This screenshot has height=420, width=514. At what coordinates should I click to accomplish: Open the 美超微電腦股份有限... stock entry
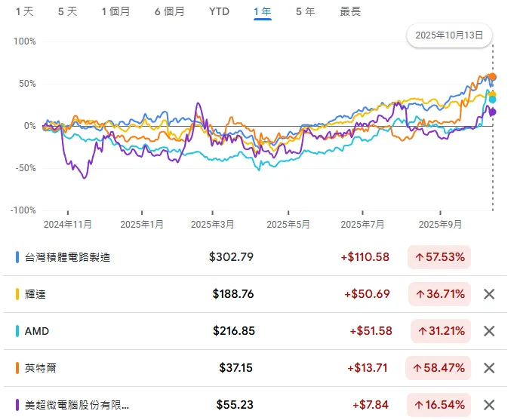[x=77, y=405]
